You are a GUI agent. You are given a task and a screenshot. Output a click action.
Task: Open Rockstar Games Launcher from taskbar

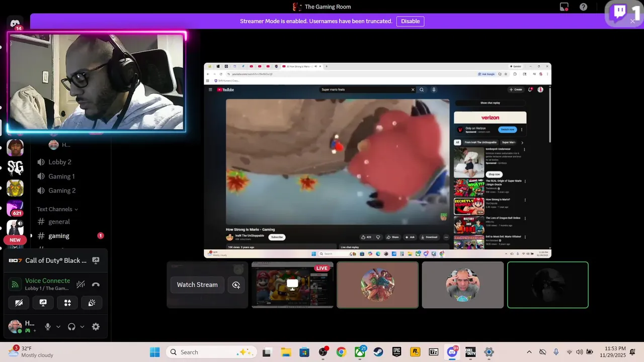coord(415,352)
